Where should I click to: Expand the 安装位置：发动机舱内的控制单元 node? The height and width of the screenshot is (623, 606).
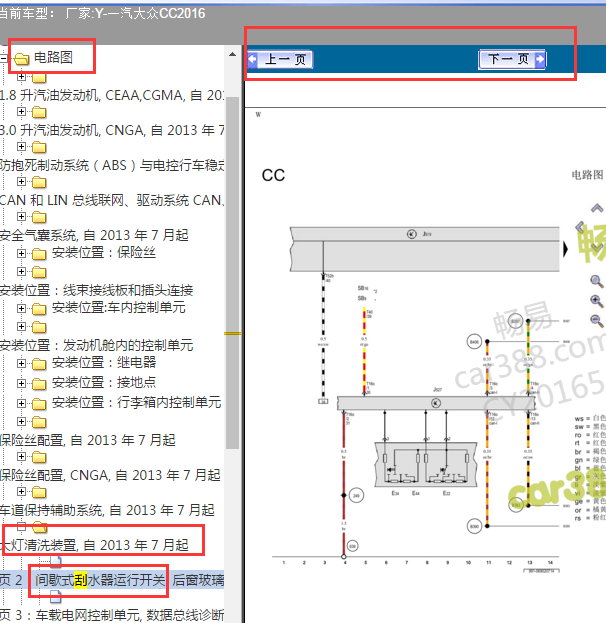(21, 326)
